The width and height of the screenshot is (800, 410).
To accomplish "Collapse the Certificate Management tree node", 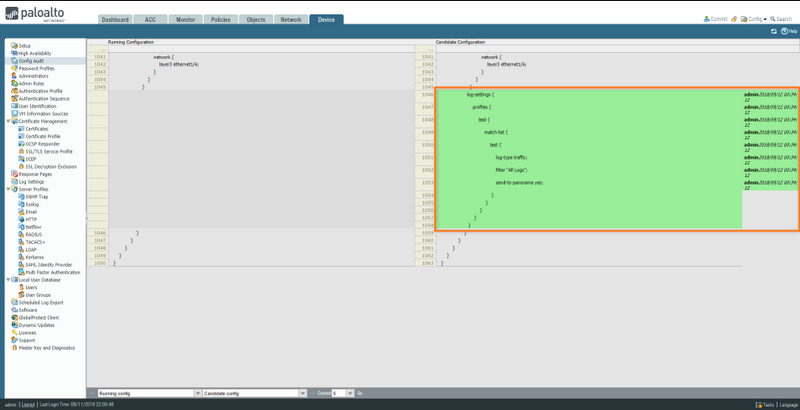I will coord(8,121).
